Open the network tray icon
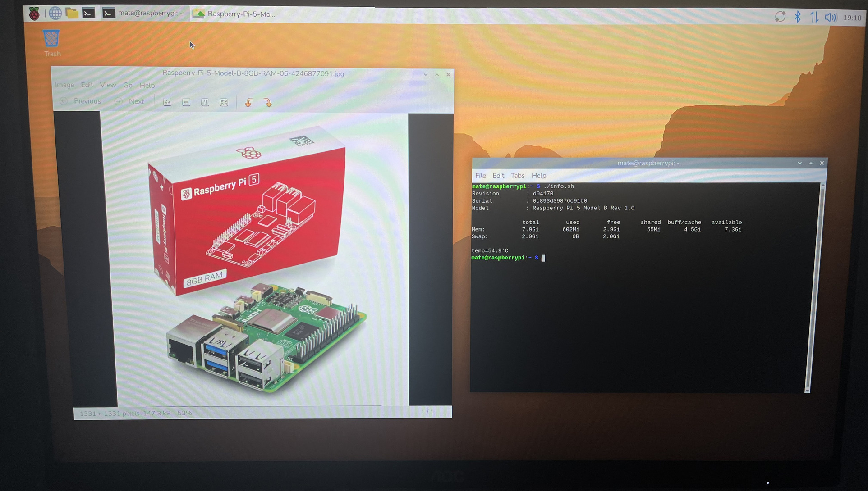868x491 pixels. (814, 18)
